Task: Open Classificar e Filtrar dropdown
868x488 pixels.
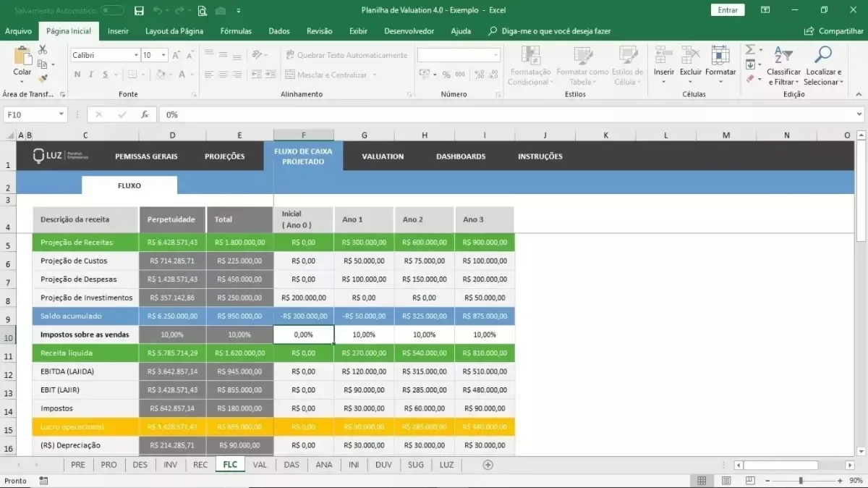Action: (783, 67)
